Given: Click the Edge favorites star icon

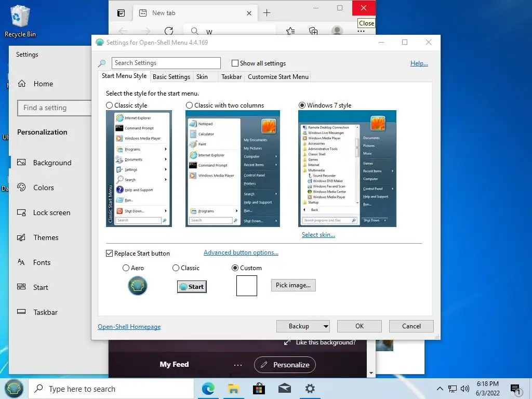Looking at the screenshot, I should tap(290, 31).
